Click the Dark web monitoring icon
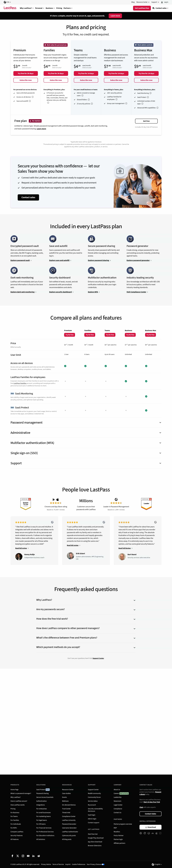Image resolution: width=172 pixels, height=868 pixels. point(14,270)
